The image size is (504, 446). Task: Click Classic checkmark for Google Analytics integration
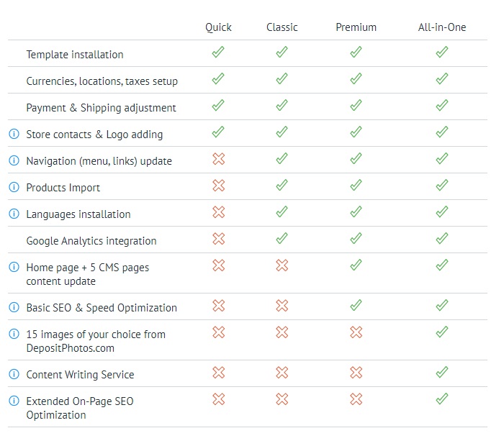(282, 239)
